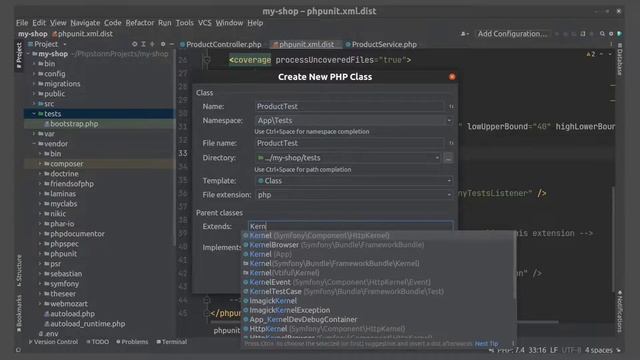Open the Template dropdown
Image resolution: width=640 pixels, height=360 pixels.
(x=354, y=181)
